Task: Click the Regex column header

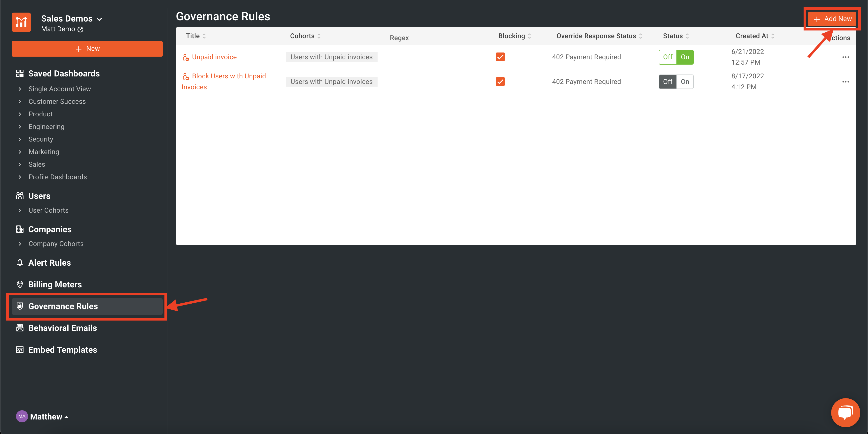Action: pyautogui.click(x=399, y=38)
